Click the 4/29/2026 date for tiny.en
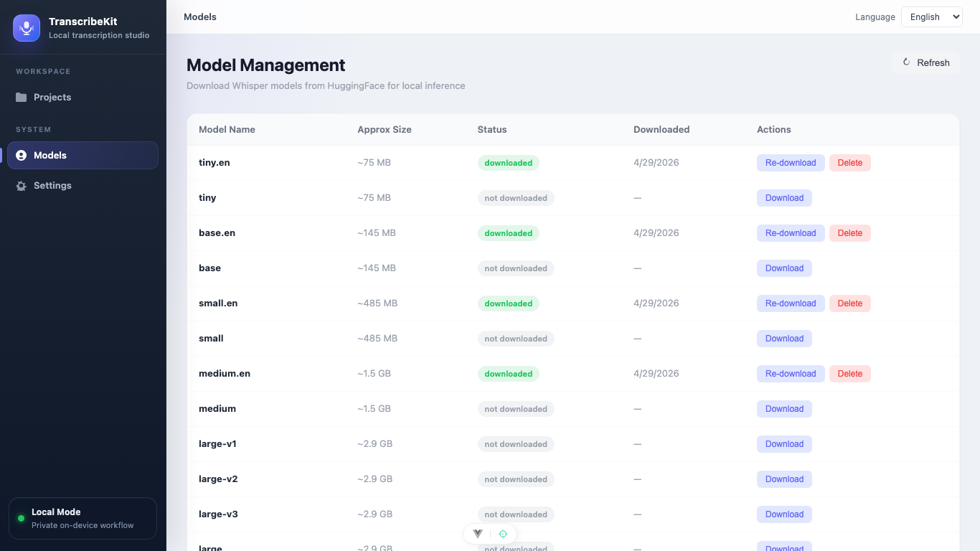The height and width of the screenshot is (551, 980). click(x=656, y=163)
